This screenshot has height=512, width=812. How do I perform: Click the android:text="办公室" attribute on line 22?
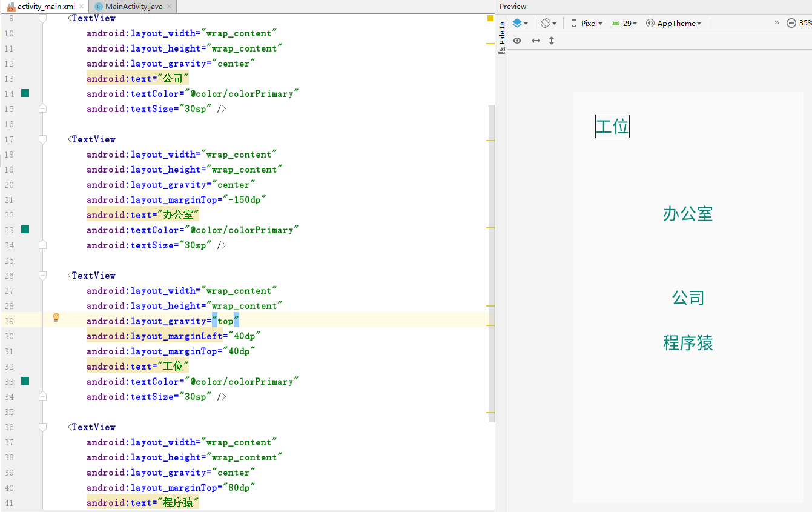point(143,215)
